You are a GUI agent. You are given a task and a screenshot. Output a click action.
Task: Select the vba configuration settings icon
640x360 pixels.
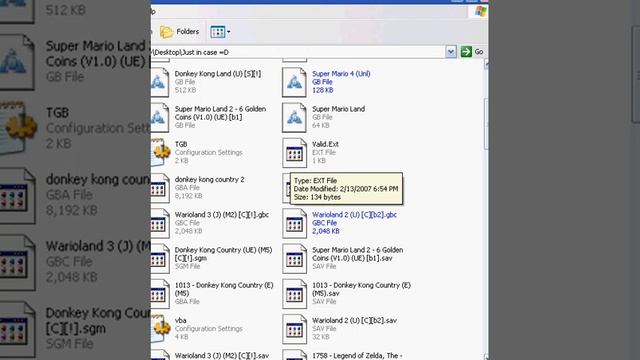[x=161, y=329]
